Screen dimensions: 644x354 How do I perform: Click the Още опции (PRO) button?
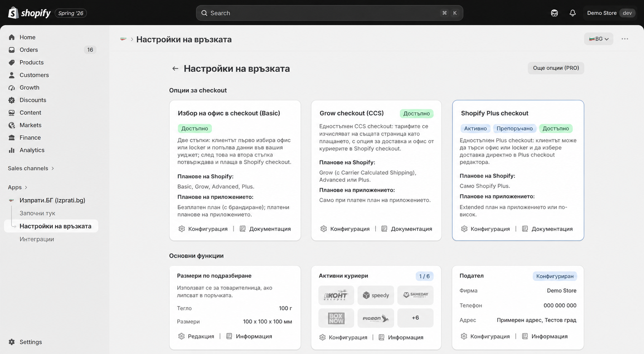click(x=556, y=68)
